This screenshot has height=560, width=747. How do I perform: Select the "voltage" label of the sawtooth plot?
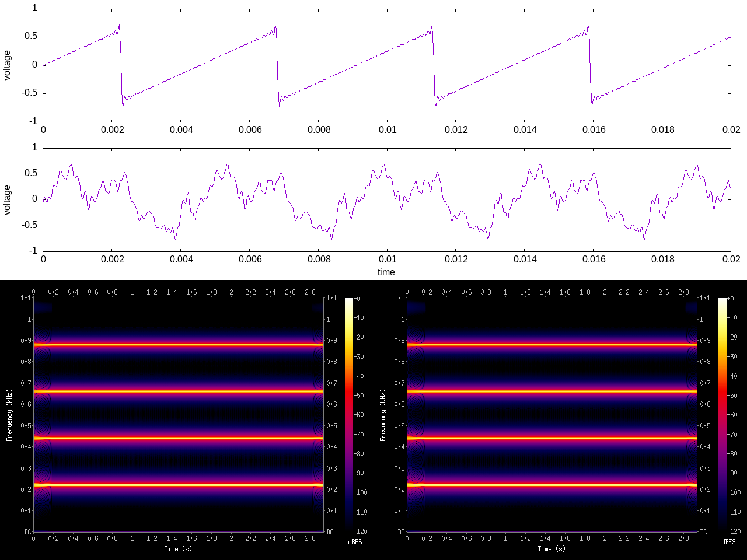click(x=7, y=65)
